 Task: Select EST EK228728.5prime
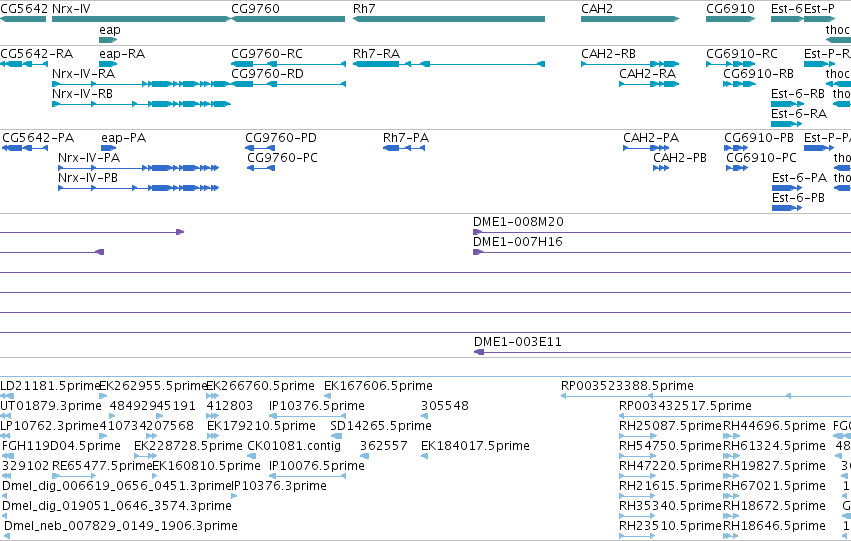[188, 446]
